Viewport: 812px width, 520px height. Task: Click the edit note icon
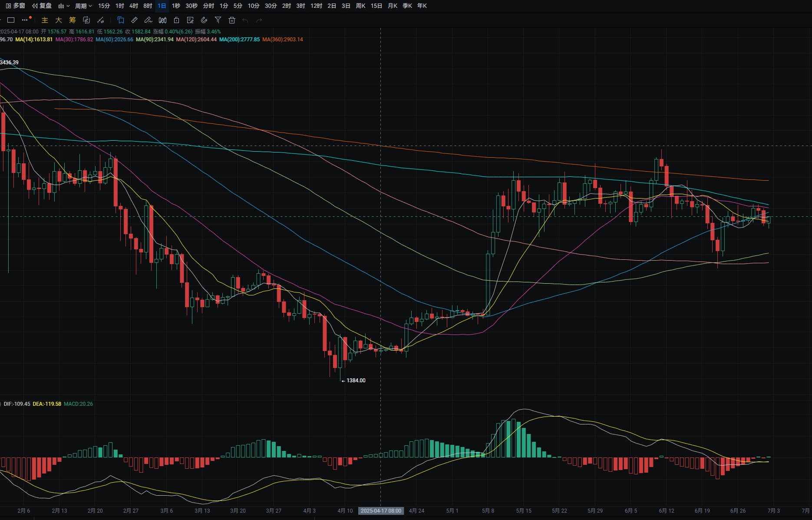point(190,20)
